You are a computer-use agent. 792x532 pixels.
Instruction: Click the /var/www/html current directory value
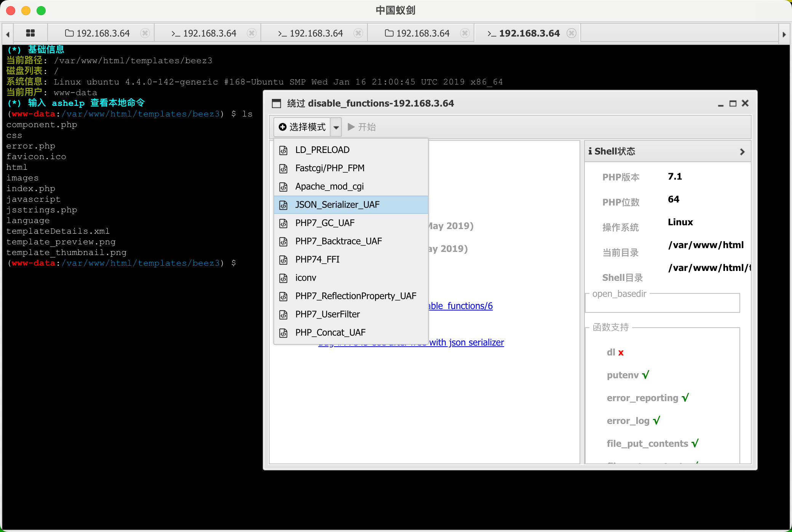[706, 245]
